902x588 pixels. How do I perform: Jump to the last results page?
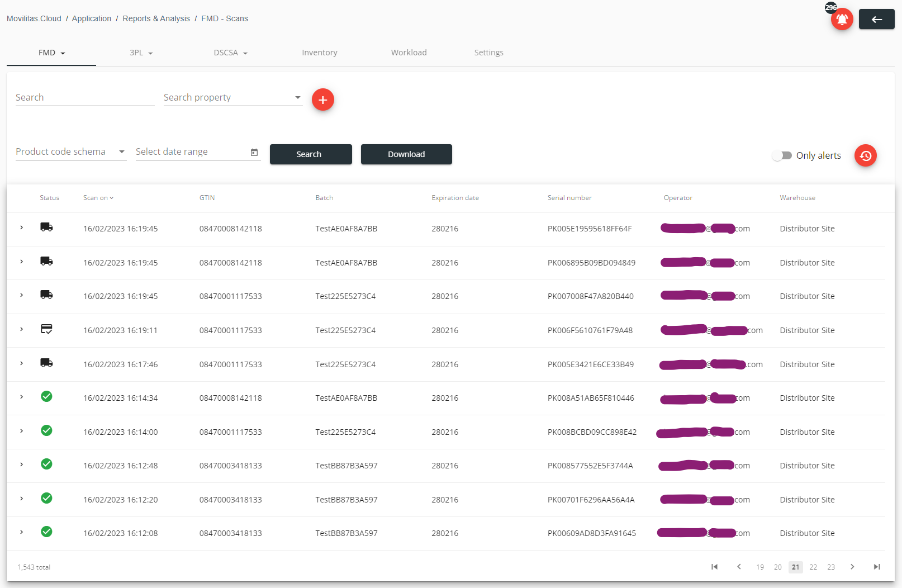(x=877, y=567)
